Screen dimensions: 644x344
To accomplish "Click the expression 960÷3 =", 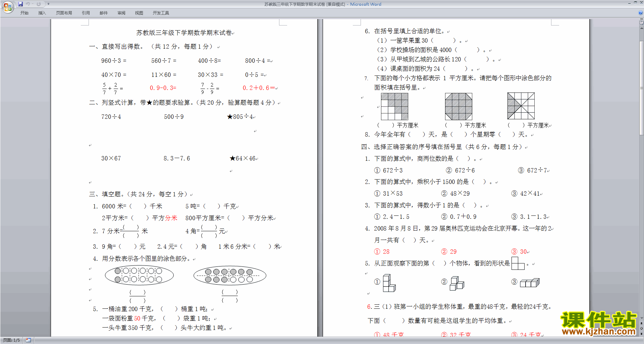I will 114,61.
